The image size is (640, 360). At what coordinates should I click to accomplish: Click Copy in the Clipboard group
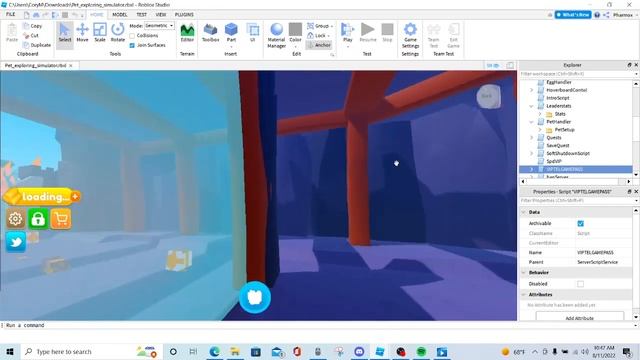[33, 26]
